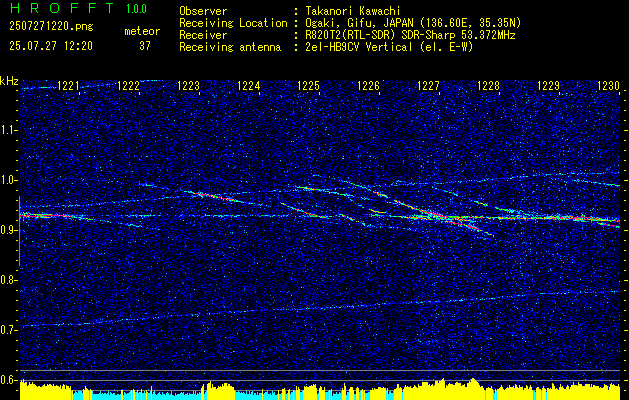Click the 1225 time marker
Image resolution: width=629 pixels, height=400 pixels.
[308, 86]
